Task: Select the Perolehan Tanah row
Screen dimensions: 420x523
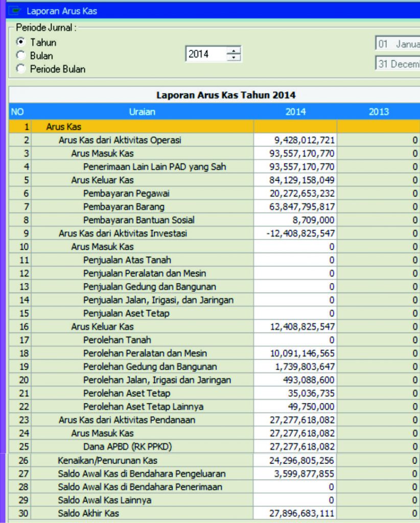Action: pyautogui.click(x=214, y=340)
